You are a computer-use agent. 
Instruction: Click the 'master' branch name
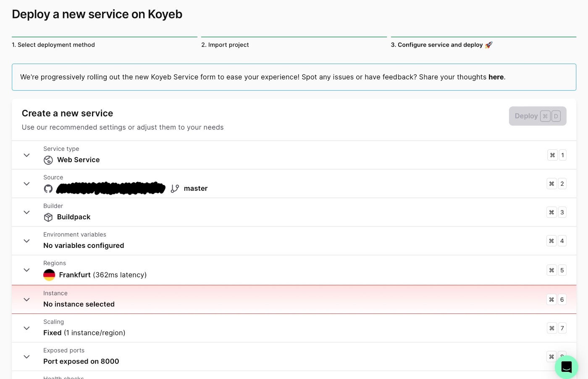coord(196,188)
